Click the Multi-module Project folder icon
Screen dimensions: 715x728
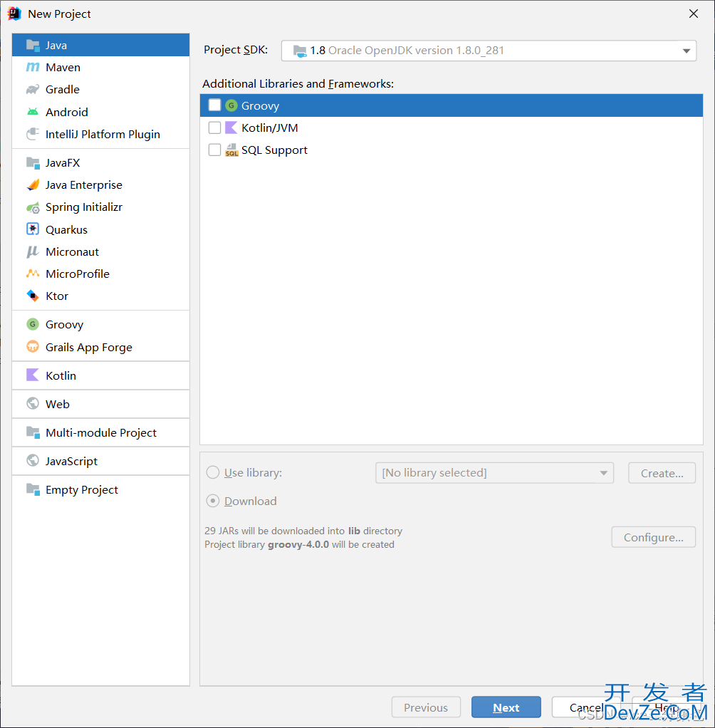click(33, 432)
